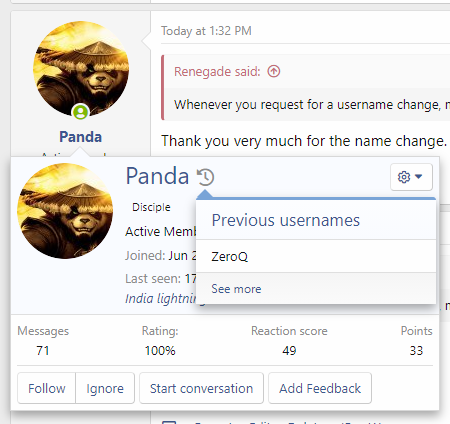
Task: Add Feedback for Panda
Action: pos(320,388)
